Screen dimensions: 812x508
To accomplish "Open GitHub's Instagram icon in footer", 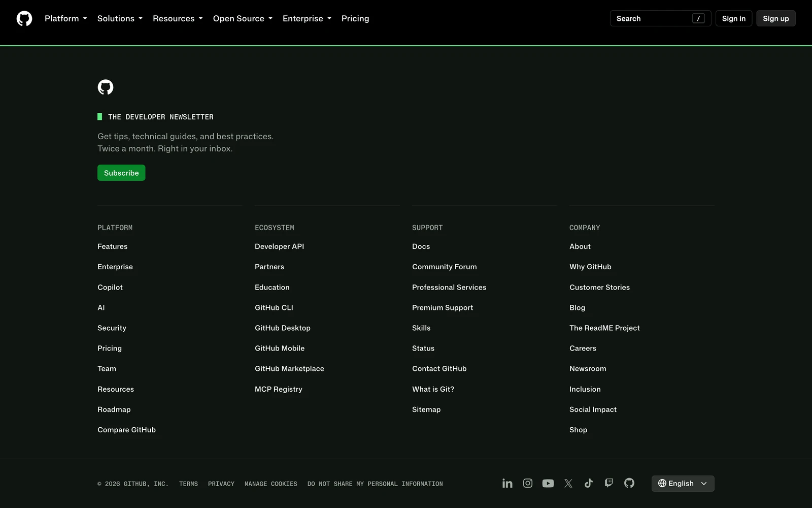I will 528,483.
